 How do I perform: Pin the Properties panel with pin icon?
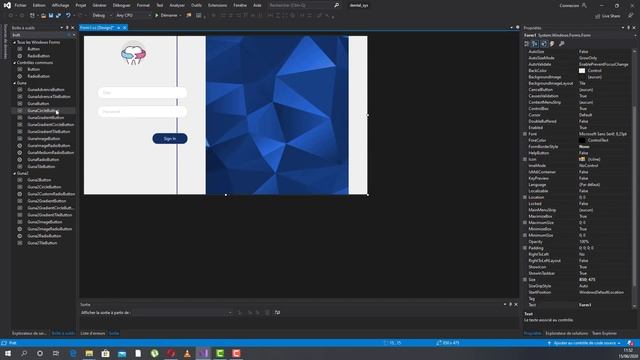[x=629, y=28]
